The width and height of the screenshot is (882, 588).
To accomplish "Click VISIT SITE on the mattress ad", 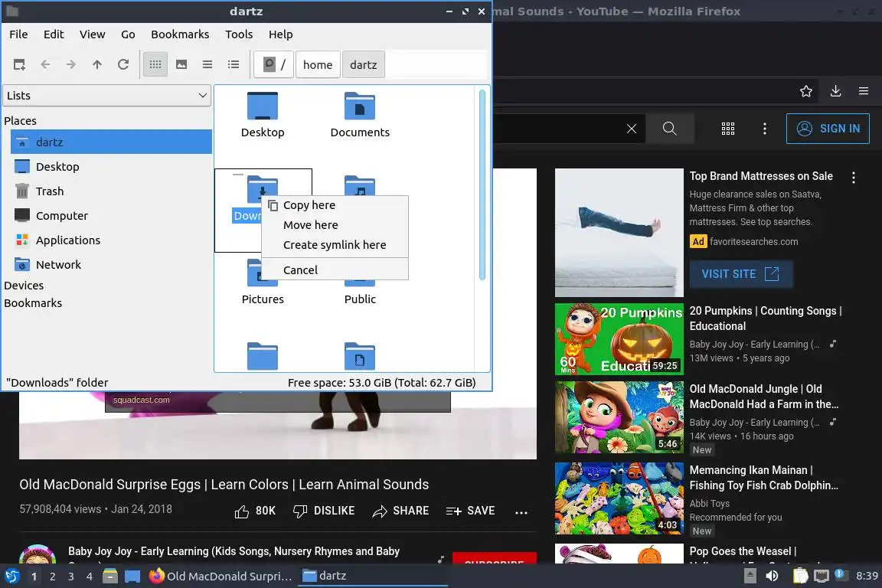I will coord(741,274).
